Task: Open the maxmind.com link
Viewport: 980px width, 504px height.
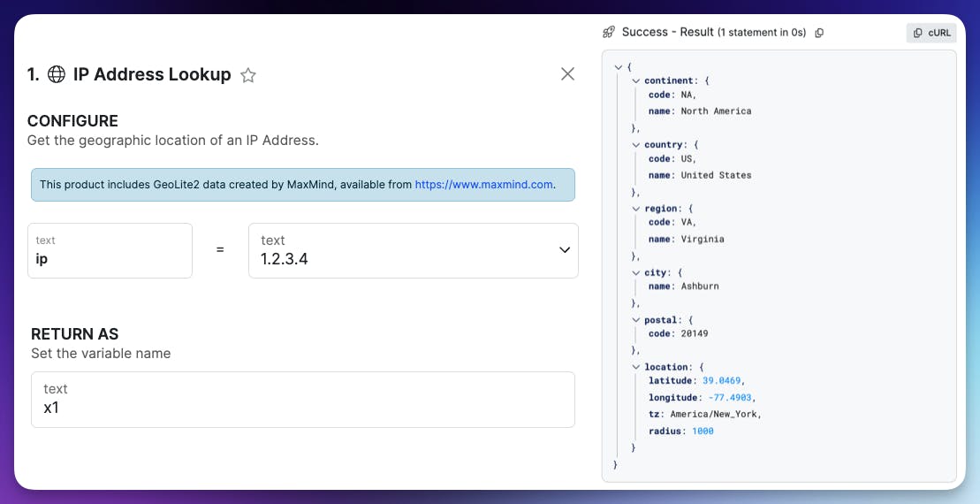Action: point(484,185)
